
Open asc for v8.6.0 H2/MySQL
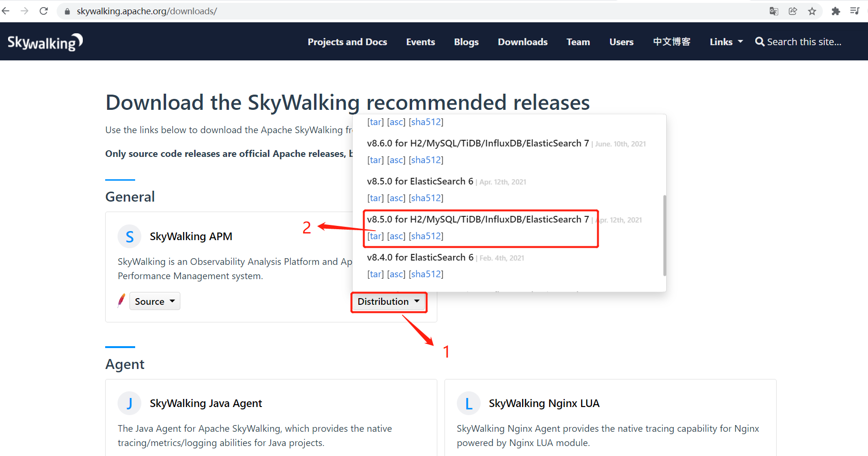click(x=396, y=160)
